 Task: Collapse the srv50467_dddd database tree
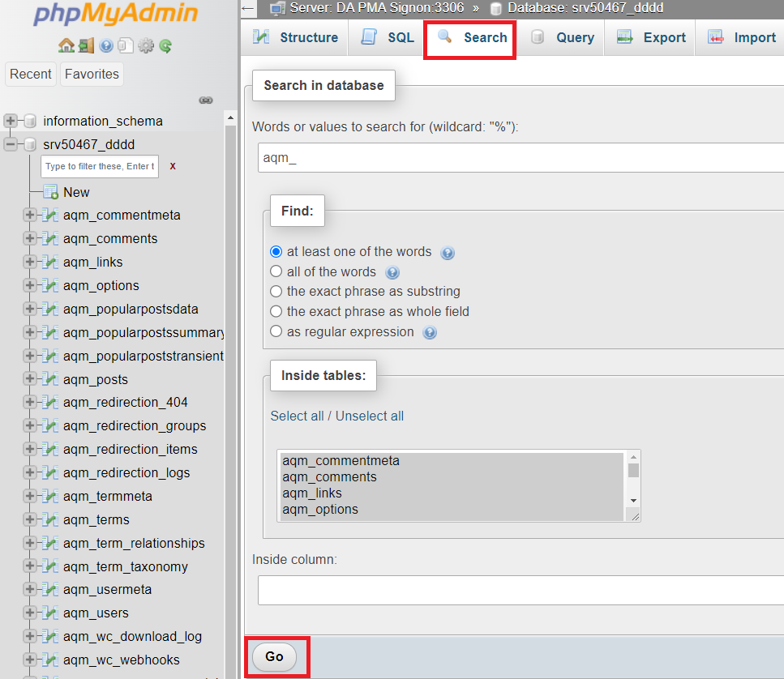click(x=11, y=144)
